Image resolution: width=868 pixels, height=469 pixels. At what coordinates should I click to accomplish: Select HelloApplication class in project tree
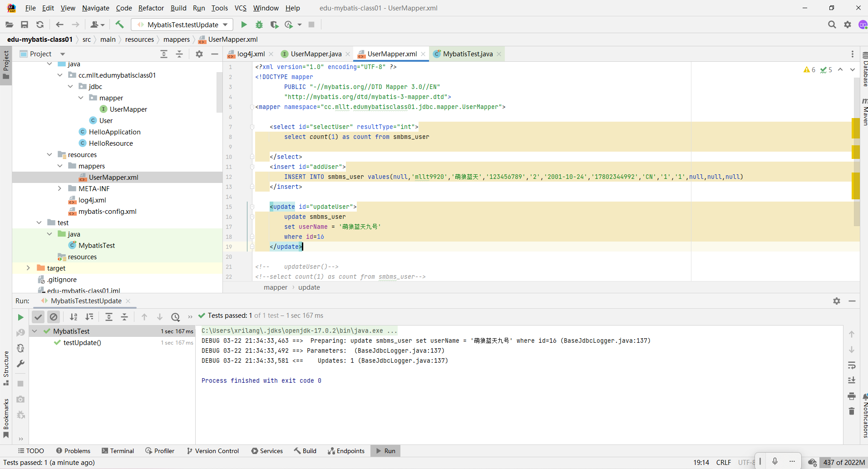[114, 132]
